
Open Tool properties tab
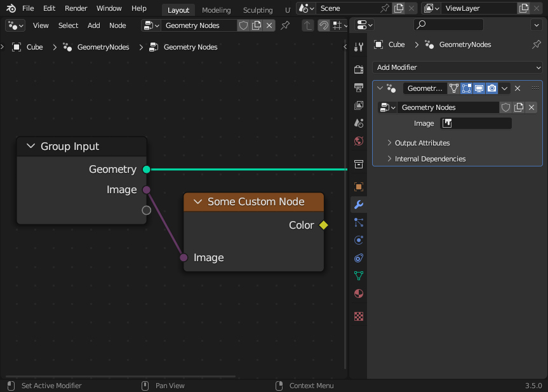359,47
